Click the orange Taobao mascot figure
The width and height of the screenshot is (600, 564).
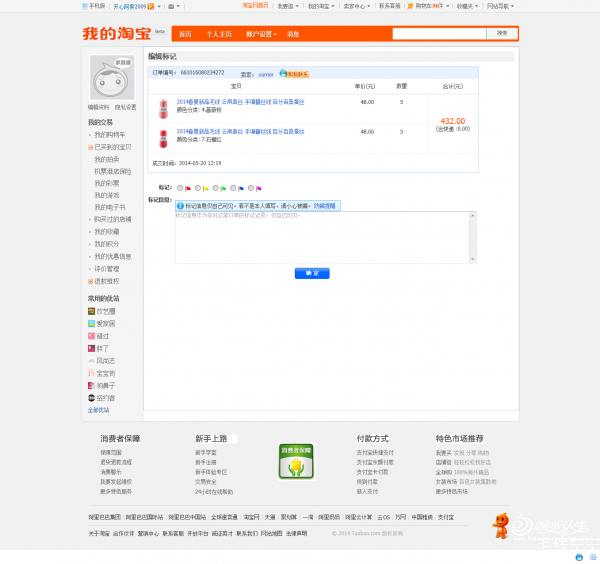click(501, 526)
